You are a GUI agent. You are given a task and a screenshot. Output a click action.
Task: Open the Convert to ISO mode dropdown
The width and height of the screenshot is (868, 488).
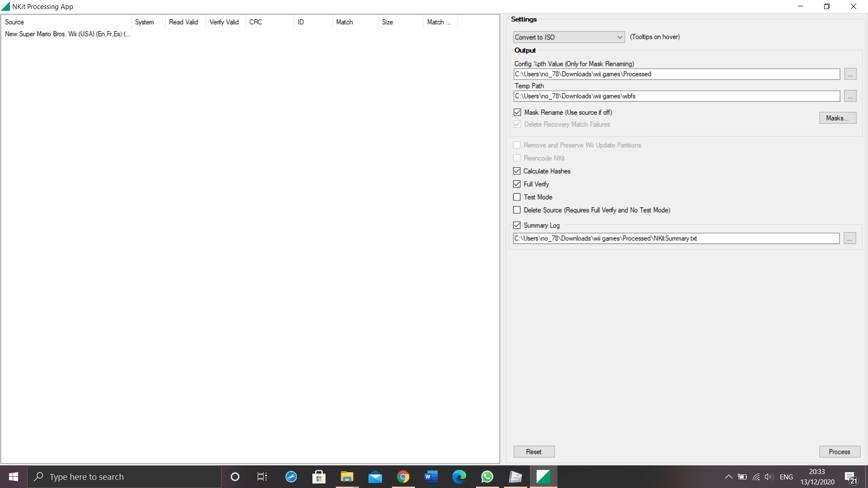569,37
